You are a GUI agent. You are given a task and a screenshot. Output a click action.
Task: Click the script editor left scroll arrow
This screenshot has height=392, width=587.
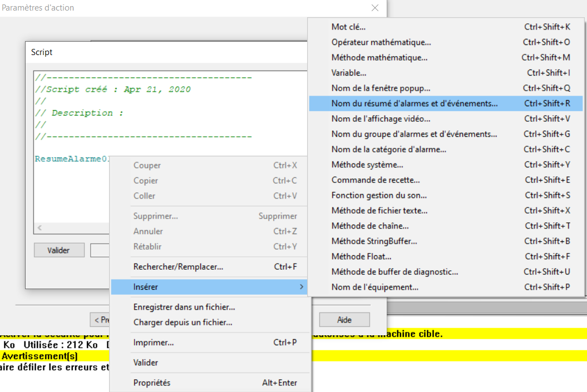click(x=39, y=228)
